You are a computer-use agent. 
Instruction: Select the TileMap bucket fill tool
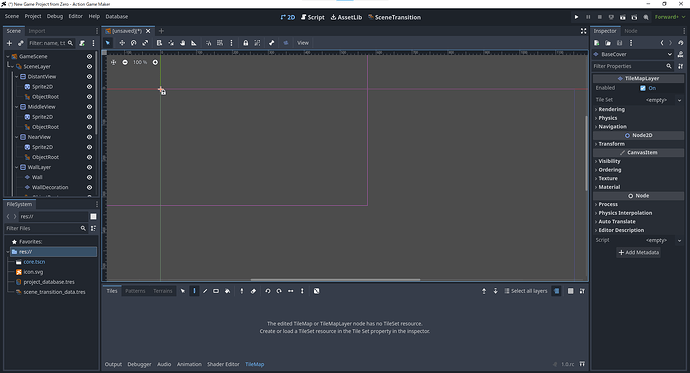coord(228,291)
